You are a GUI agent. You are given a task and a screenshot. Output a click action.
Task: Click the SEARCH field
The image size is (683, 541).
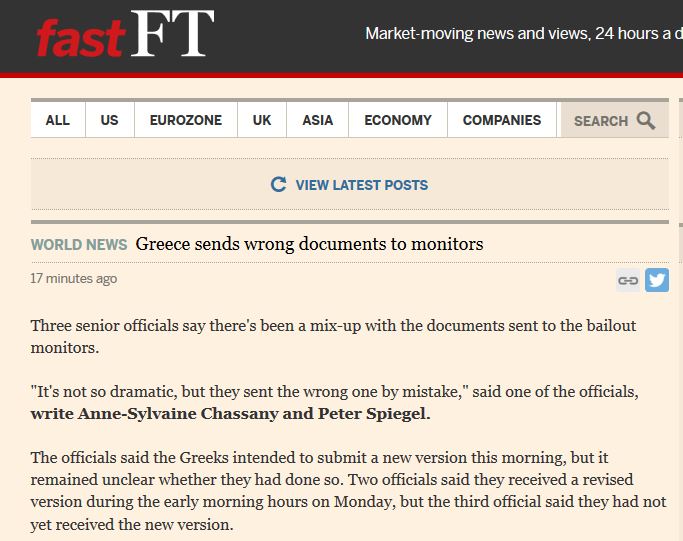tap(601, 121)
